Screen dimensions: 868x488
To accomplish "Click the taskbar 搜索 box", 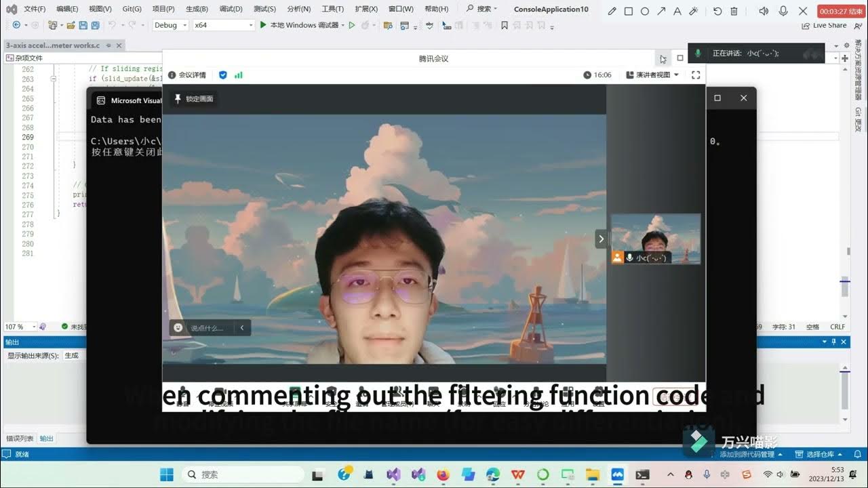I will point(243,474).
